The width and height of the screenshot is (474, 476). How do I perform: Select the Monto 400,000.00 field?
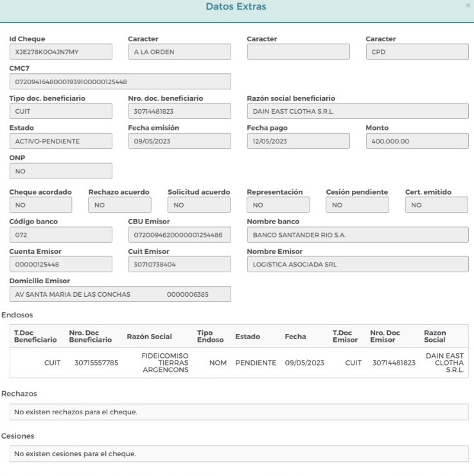tap(417, 141)
